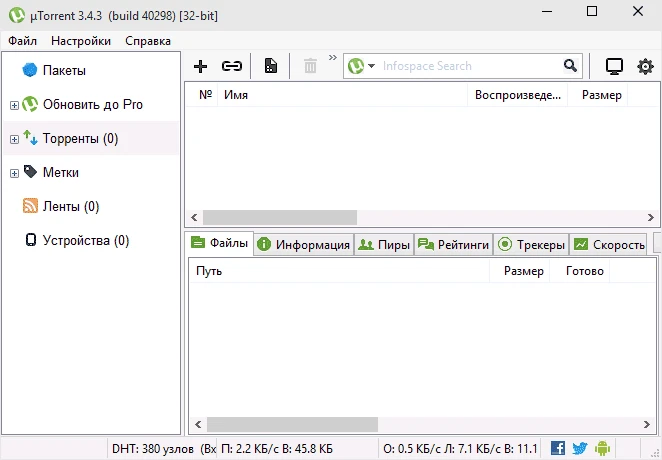Open the Справка menu

(x=148, y=41)
